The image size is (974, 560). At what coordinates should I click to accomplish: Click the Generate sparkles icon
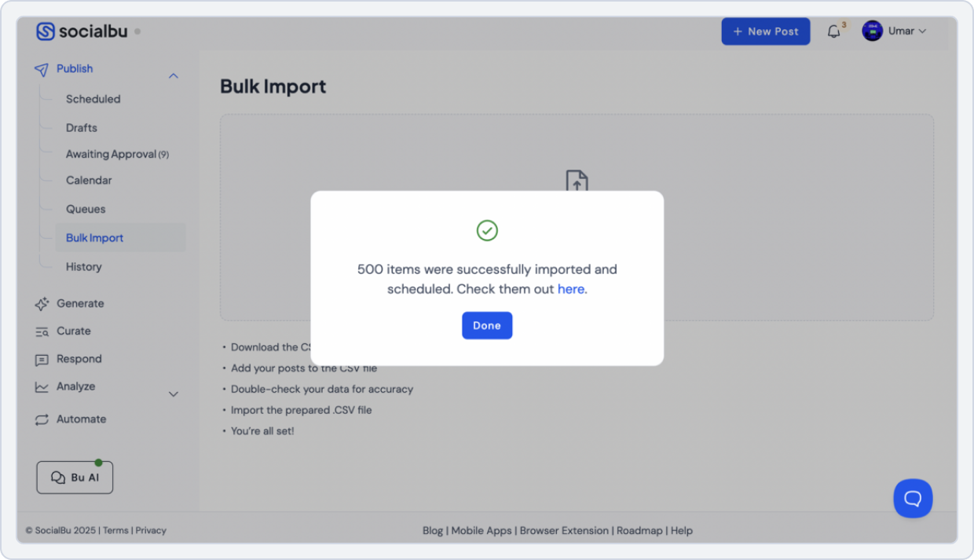tap(41, 303)
